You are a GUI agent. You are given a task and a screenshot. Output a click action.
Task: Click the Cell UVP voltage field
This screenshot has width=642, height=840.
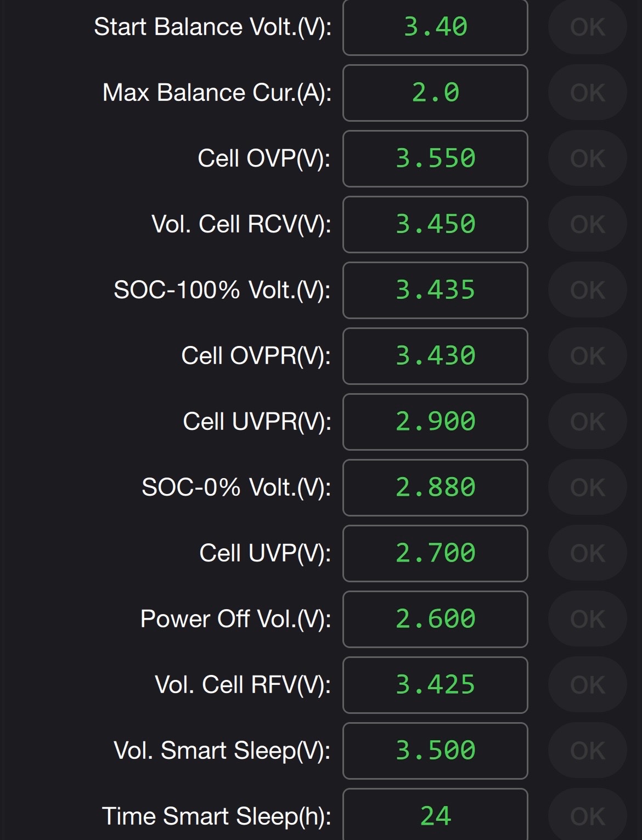(x=435, y=553)
